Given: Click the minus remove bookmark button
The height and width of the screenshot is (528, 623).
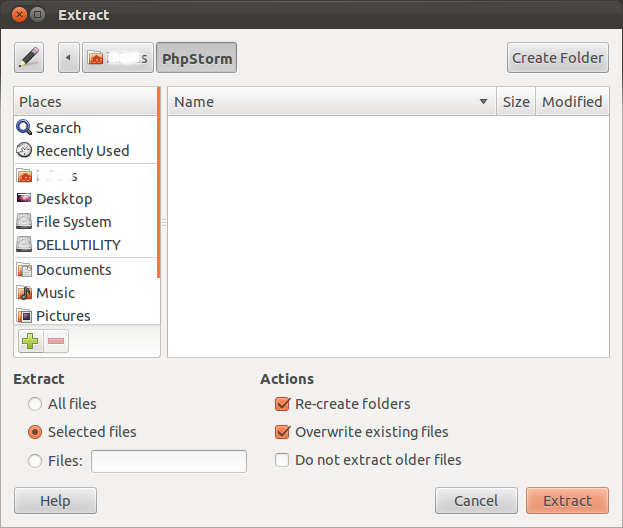Looking at the screenshot, I should coord(56,341).
